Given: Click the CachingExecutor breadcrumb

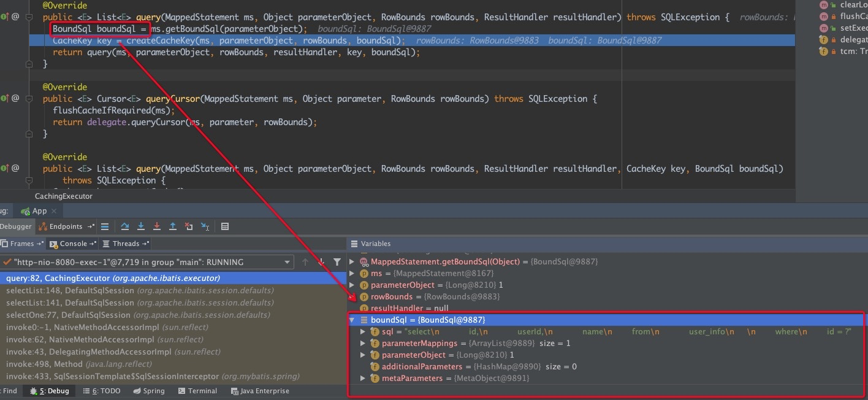Looking at the screenshot, I should point(64,196).
